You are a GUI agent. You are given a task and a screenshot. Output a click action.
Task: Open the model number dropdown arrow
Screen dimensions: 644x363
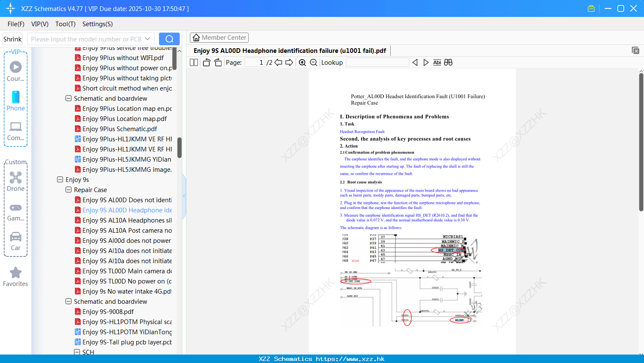coord(148,39)
